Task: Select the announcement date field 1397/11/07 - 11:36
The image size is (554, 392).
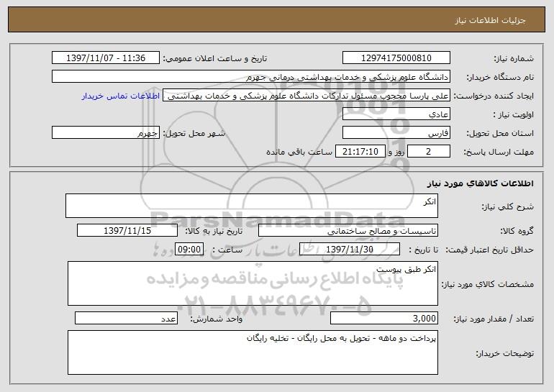Action: [106, 58]
